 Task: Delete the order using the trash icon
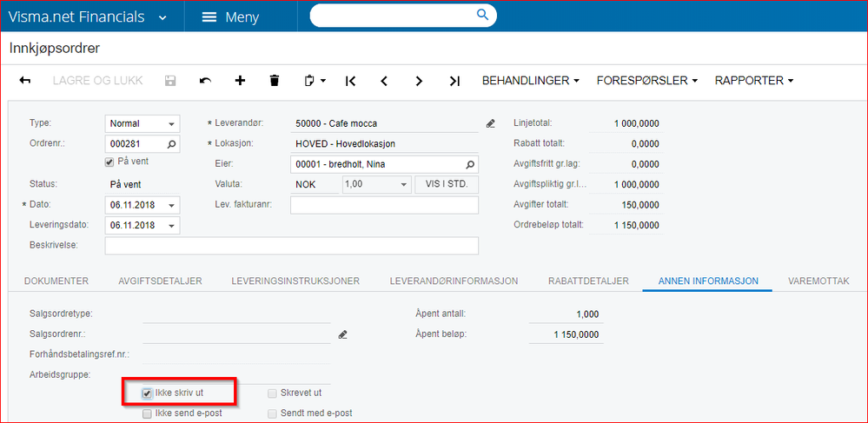click(274, 81)
